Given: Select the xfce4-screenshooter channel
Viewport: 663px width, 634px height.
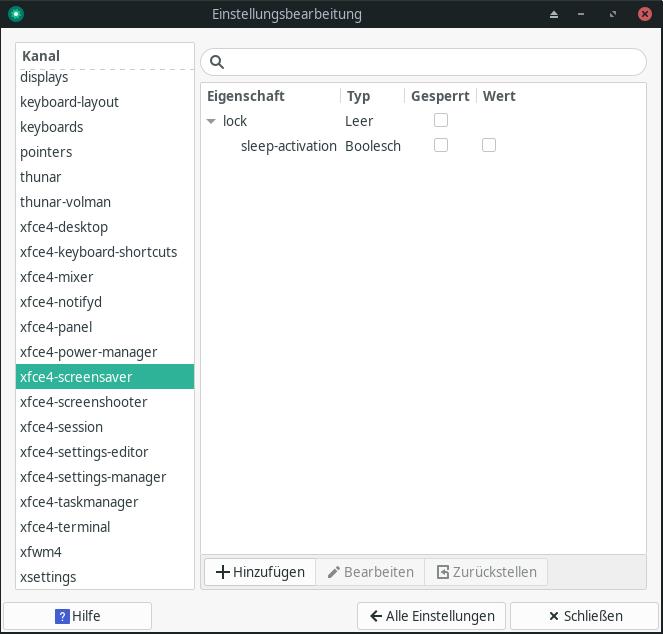Looking at the screenshot, I should pos(105,401).
